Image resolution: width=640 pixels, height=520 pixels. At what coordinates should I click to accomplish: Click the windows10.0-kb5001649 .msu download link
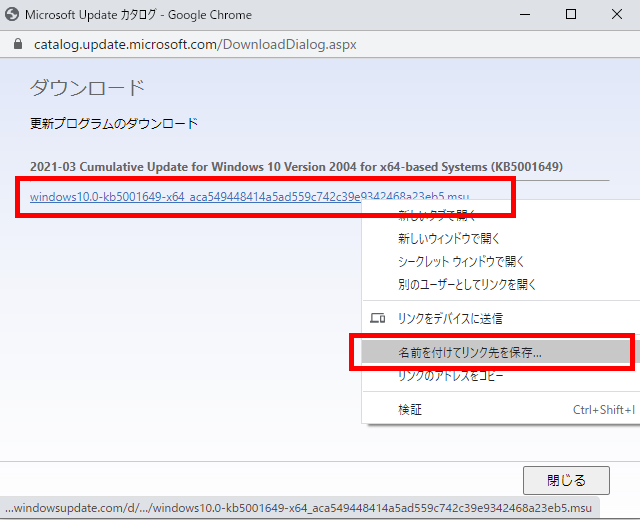tap(250, 196)
